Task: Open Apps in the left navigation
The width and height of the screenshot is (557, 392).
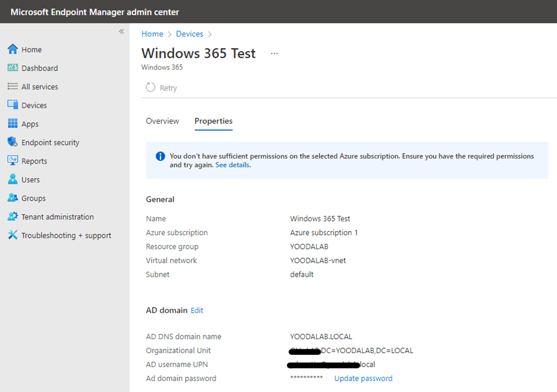Action: point(30,124)
